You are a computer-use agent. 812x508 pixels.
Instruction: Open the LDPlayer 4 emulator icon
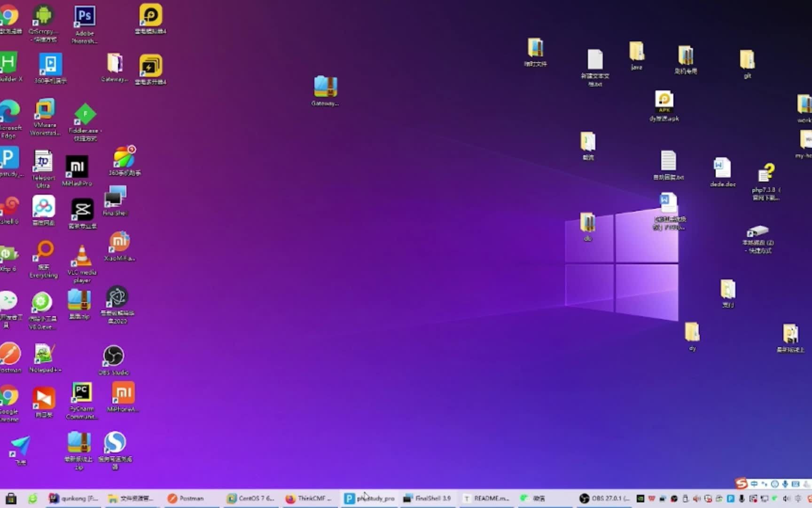(150, 19)
